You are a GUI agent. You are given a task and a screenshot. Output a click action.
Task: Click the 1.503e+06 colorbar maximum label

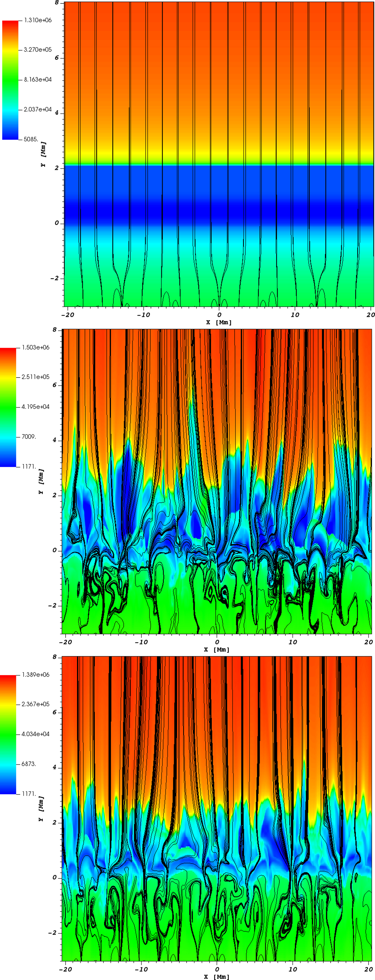[35, 347]
